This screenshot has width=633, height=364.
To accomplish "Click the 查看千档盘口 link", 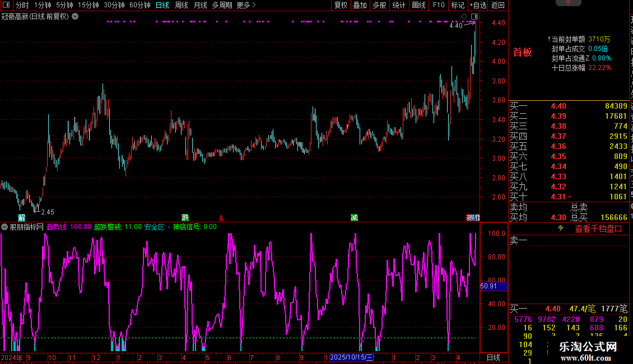I will 598,229.
